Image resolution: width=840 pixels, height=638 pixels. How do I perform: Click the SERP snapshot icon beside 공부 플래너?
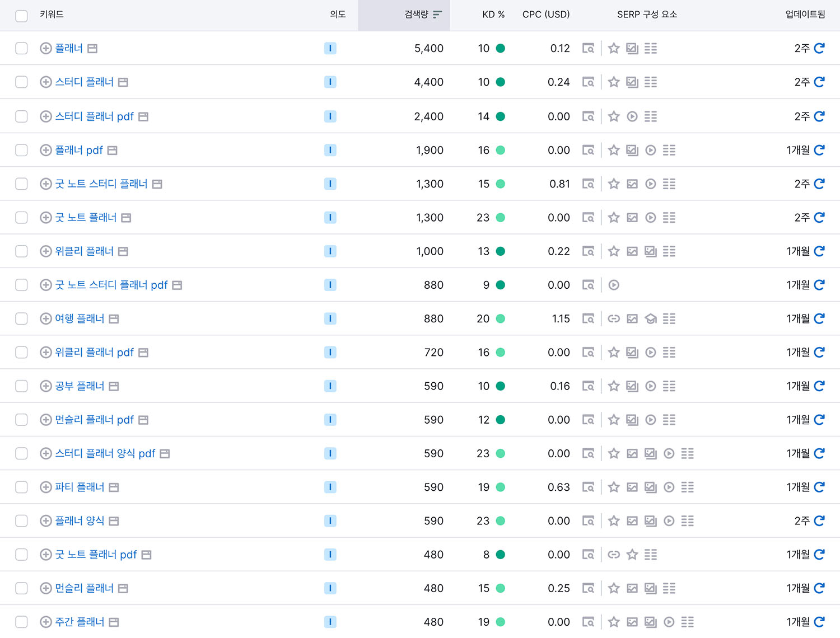click(x=114, y=386)
